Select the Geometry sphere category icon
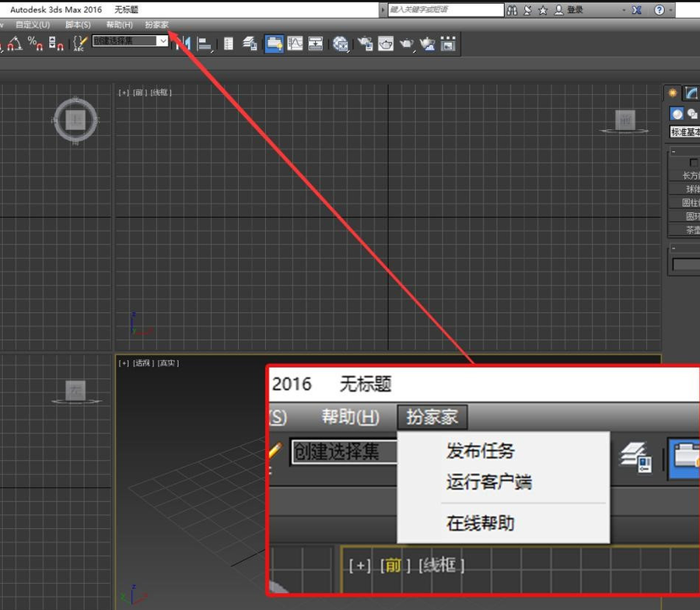Screen dimensions: 700x610 click(x=677, y=114)
